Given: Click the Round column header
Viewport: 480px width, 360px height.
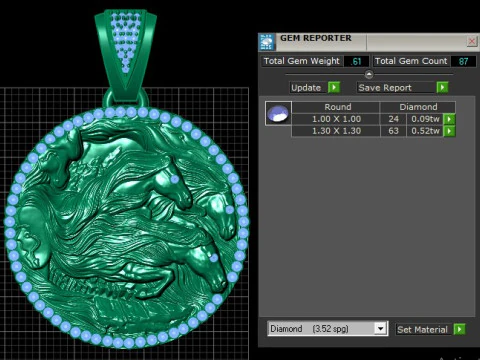Looking at the screenshot, I should (x=336, y=107).
